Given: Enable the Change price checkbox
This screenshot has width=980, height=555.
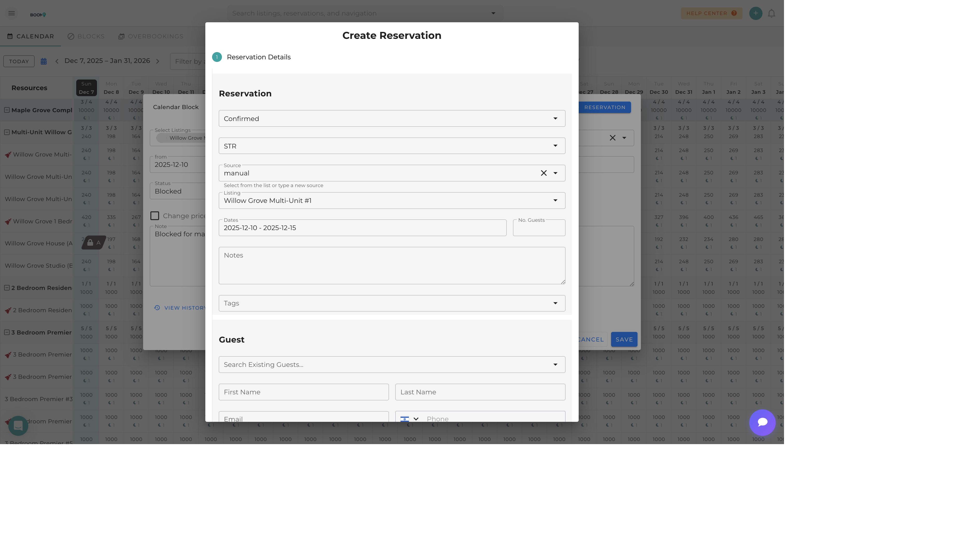Looking at the screenshot, I should 155,216.
